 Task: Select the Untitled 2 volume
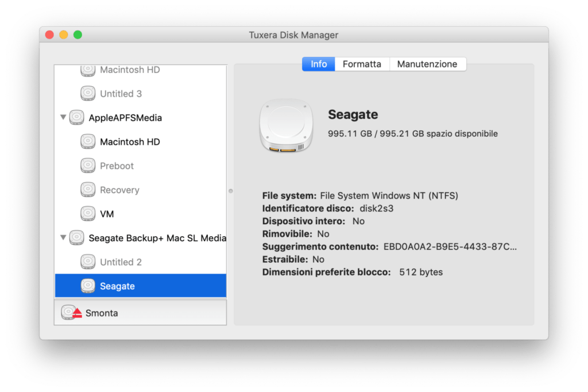(x=141, y=262)
